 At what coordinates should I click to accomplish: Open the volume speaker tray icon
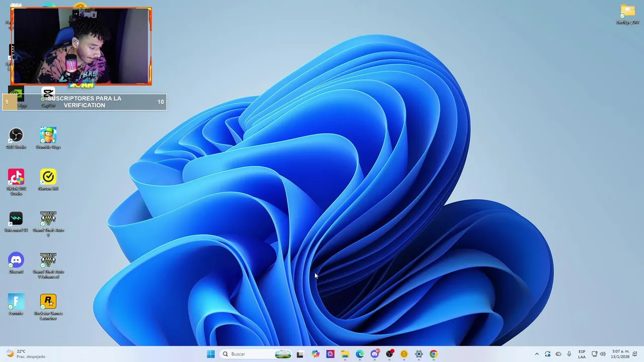tap(603, 354)
